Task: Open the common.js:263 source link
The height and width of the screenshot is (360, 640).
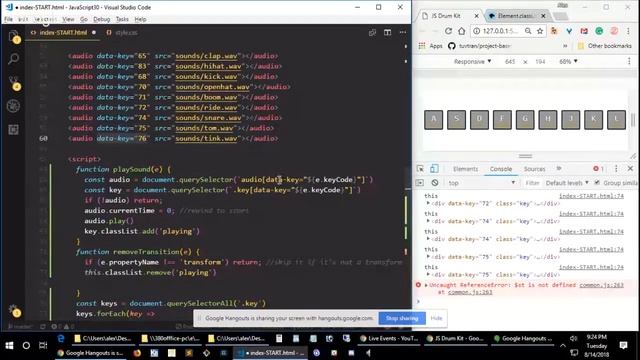Action: 601,285
